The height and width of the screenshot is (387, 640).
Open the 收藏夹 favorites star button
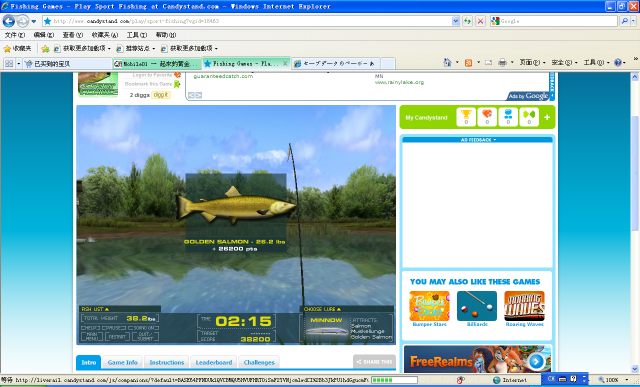(x=18, y=49)
